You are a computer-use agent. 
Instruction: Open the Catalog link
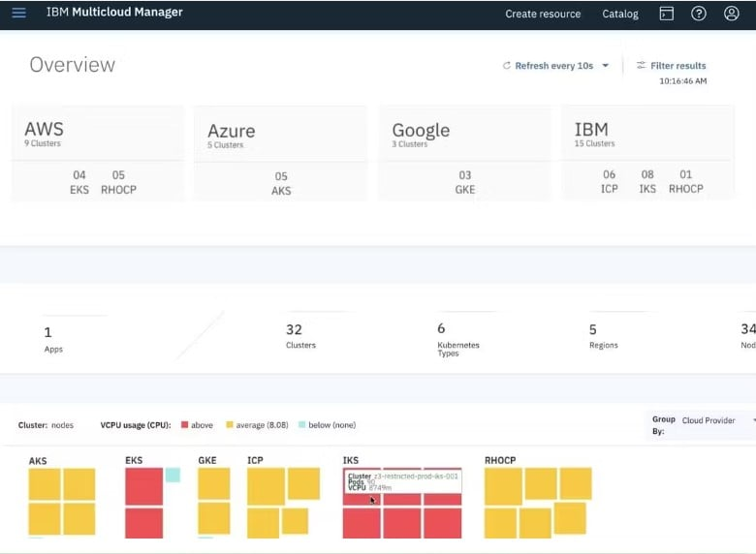pos(620,14)
